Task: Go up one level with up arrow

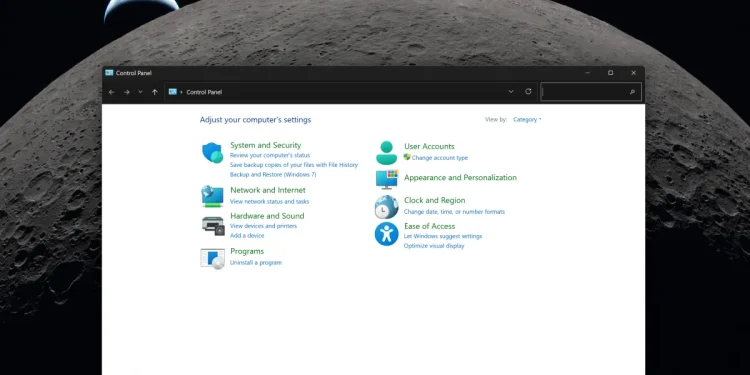Action: coord(154,92)
